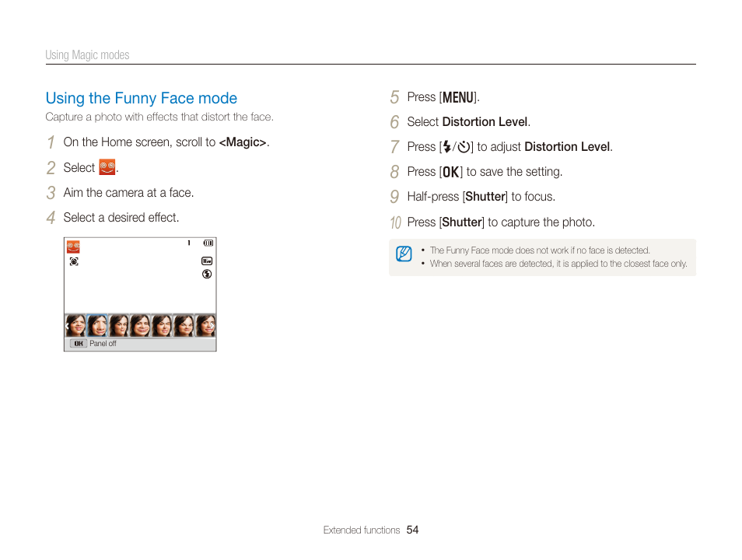The width and height of the screenshot is (742, 560).
Task: Select the highlighted second face effect thumbnail
Action: coord(97,325)
